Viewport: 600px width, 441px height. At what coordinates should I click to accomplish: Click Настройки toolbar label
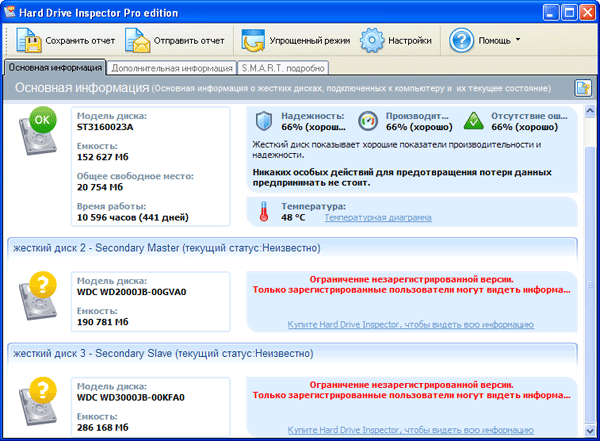(410, 41)
